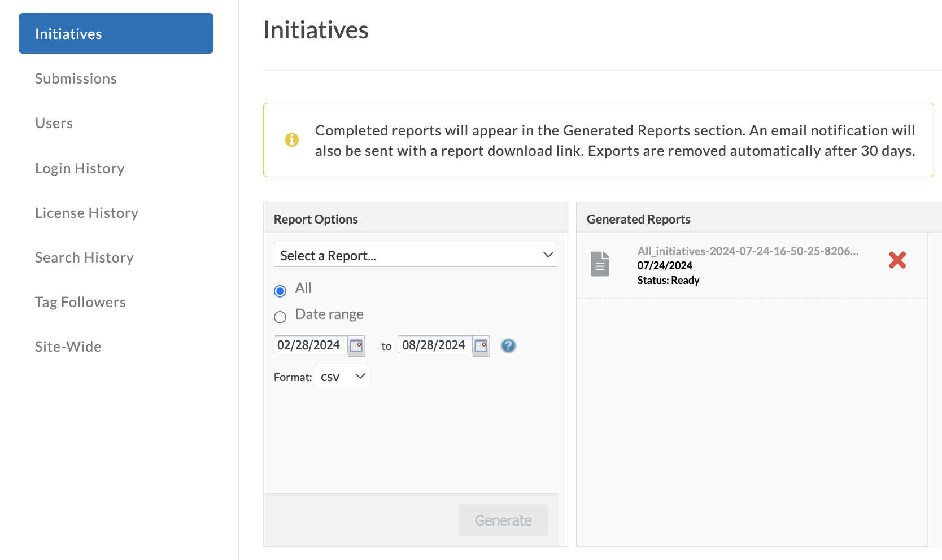Click the yellow info icon in notice

pyautogui.click(x=292, y=139)
